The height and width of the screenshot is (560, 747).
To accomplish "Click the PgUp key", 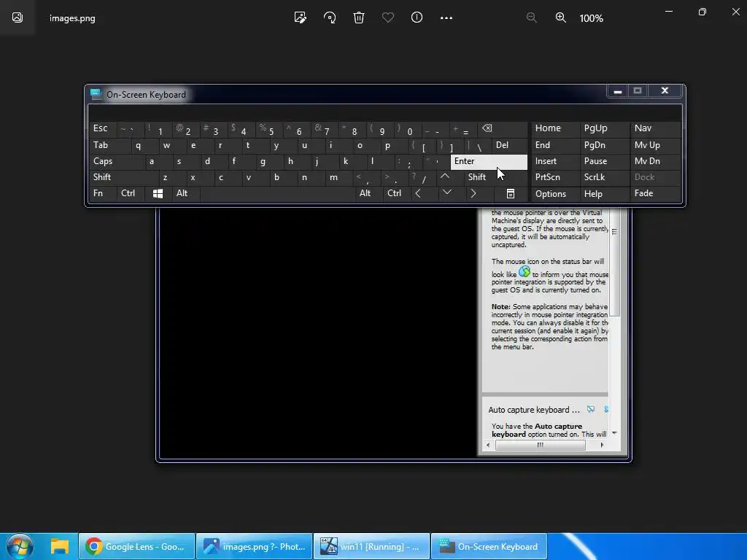I will tap(605, 128).
